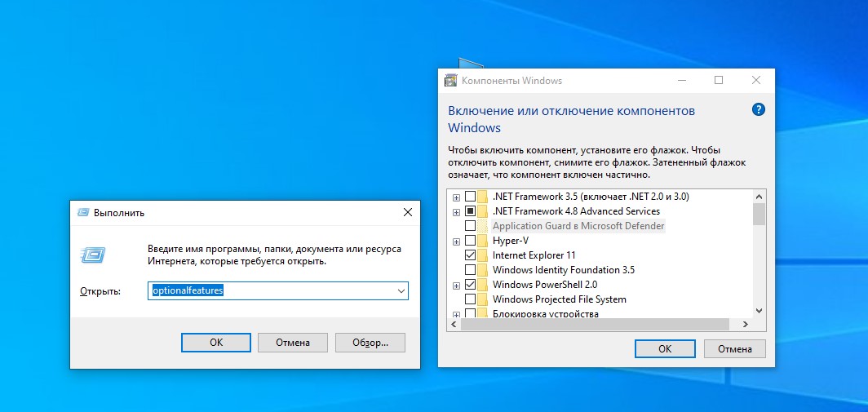868x412 pixels.
Task: Click horizontal scrollbar right arrow in features list
Action: point(746,325)
